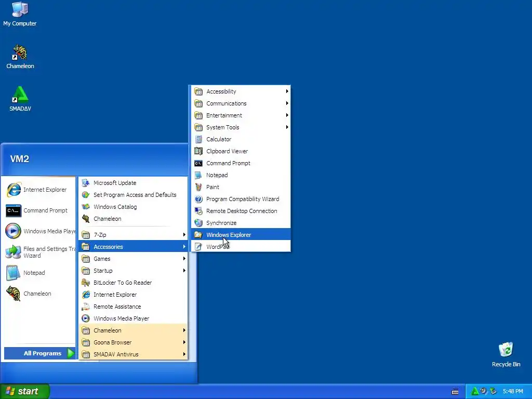Viewport: 532px width, 399px height.
Task: Click the Remote Assistance icon
Action: (86, 307)
